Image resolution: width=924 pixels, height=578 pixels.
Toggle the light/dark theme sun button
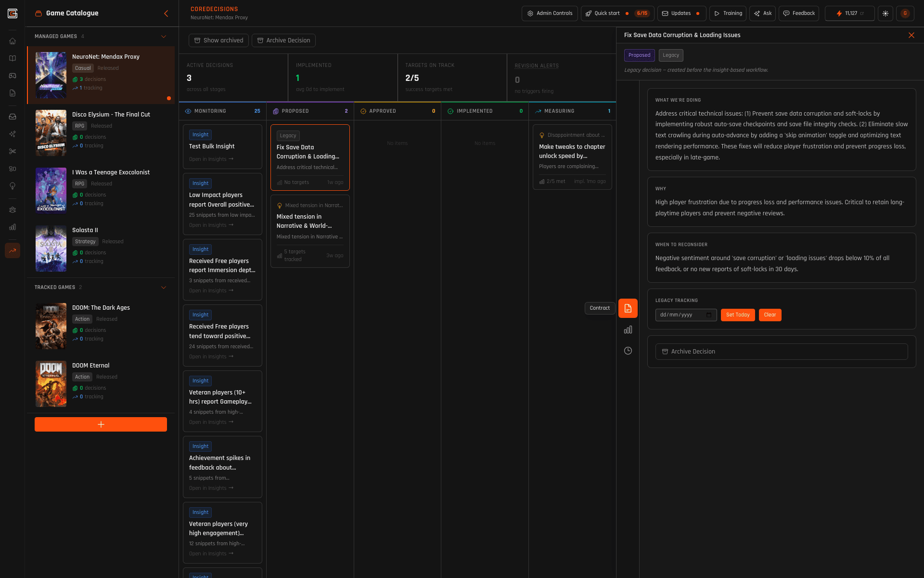[x=885, y=13]
